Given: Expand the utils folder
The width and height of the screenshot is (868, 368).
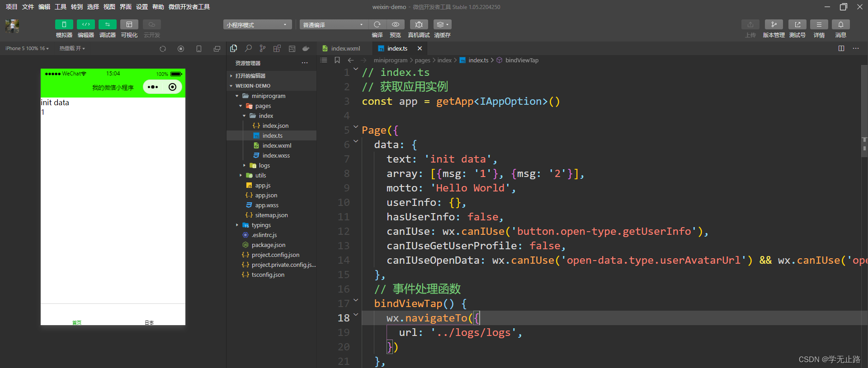Looking at the screenshot, I should pyautogui.click(x=271, y=175).
